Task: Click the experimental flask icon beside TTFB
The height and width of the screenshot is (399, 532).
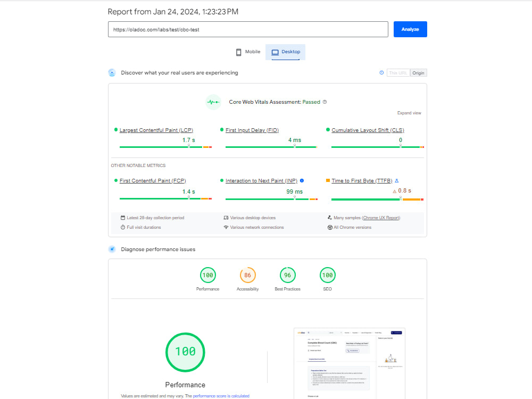Action: click(397, 180)
